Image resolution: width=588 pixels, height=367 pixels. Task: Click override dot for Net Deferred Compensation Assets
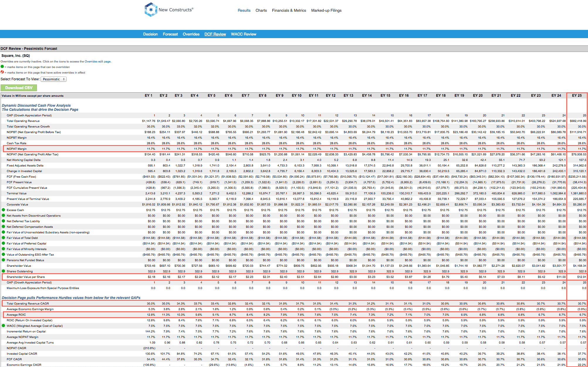[4, 227]
